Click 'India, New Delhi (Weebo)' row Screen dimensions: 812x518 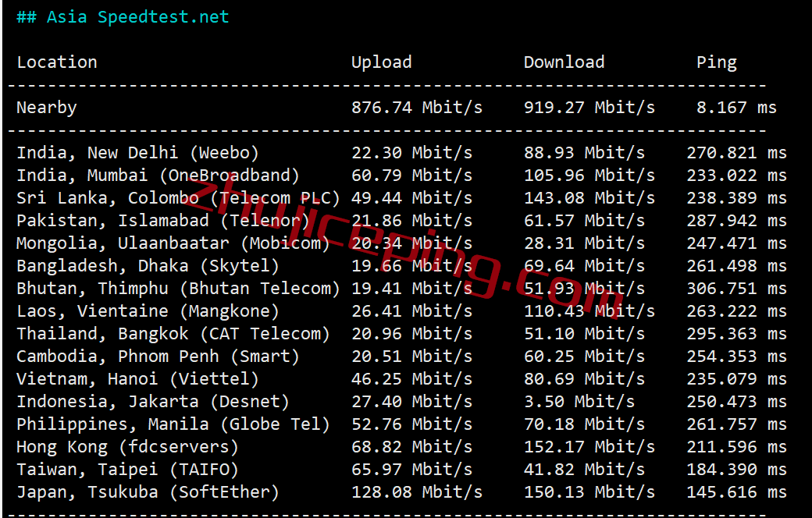(x=137, y=153)
